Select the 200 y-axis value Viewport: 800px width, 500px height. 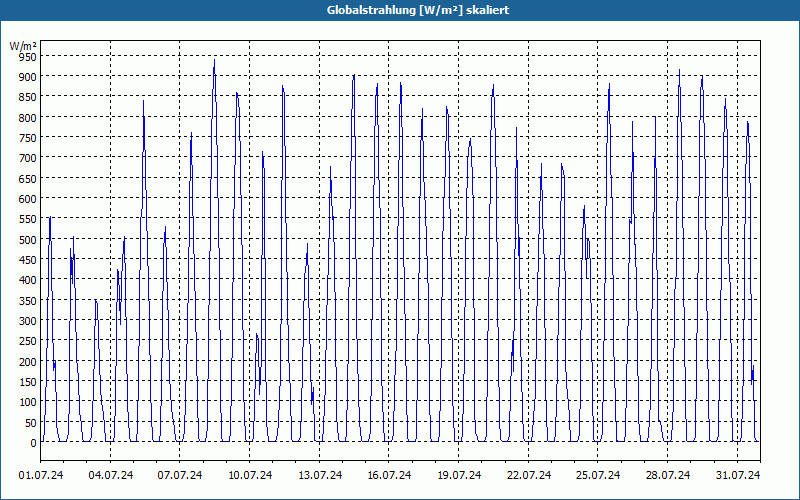tap(28, 362)
